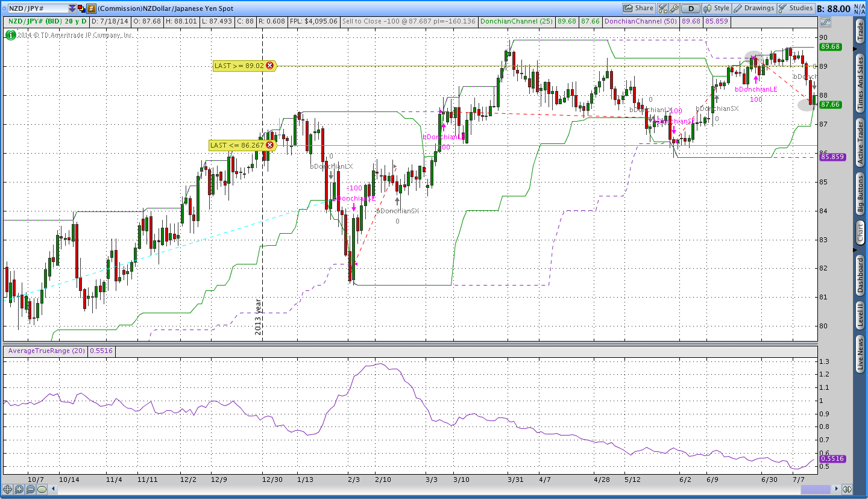Click the purple 0.5516 ATR axis tag

[x=832, y=459]
